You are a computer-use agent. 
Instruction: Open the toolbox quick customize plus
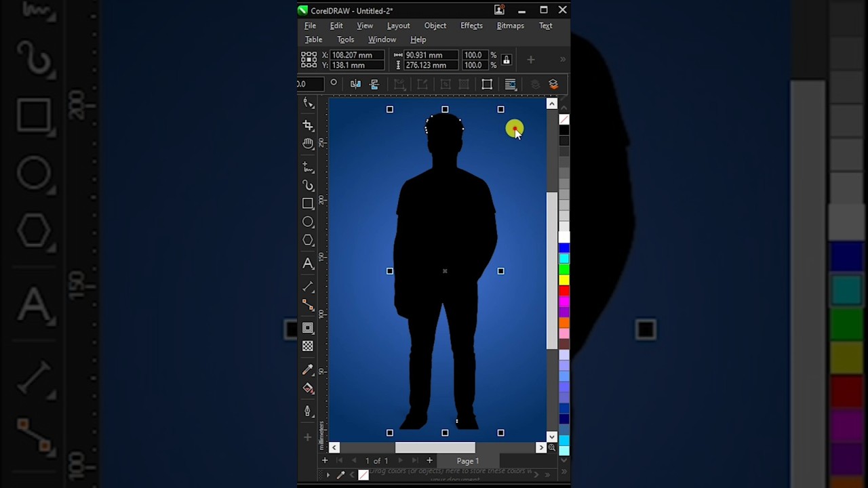[308, 437]
